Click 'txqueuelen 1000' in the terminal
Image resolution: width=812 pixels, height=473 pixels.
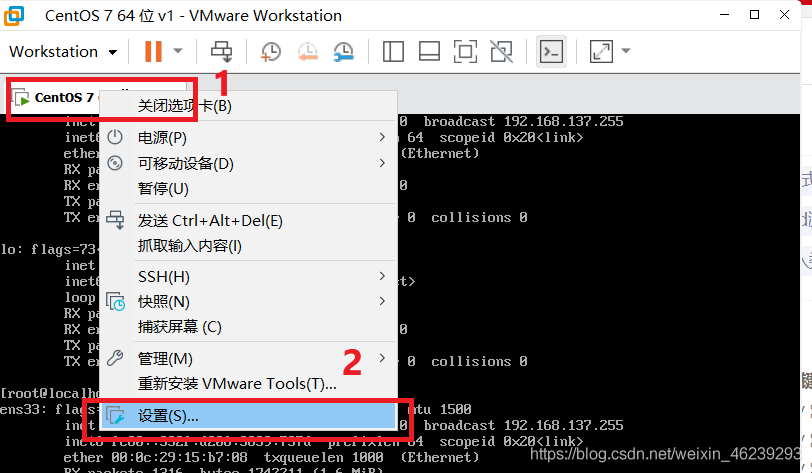324,457
